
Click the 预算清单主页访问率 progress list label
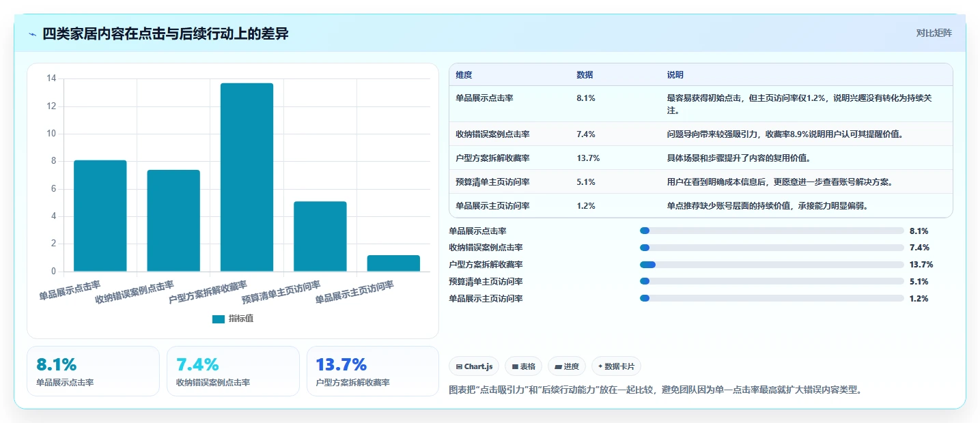[x=486, y=282]
